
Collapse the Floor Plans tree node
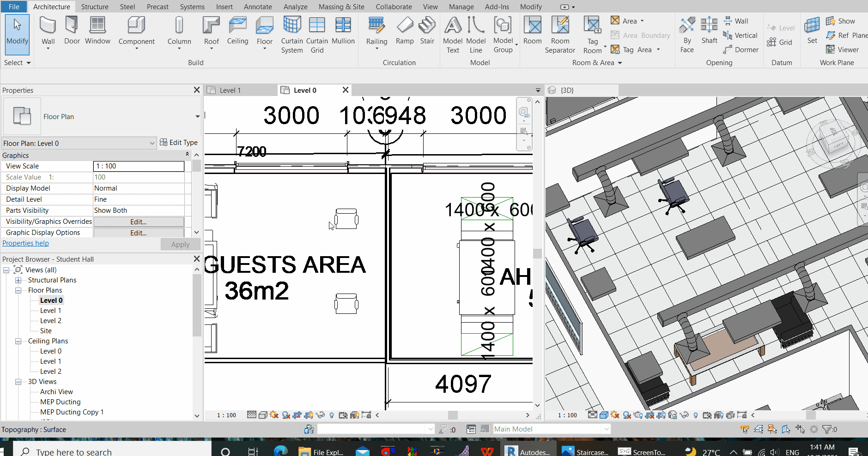[x=18, y=290]
